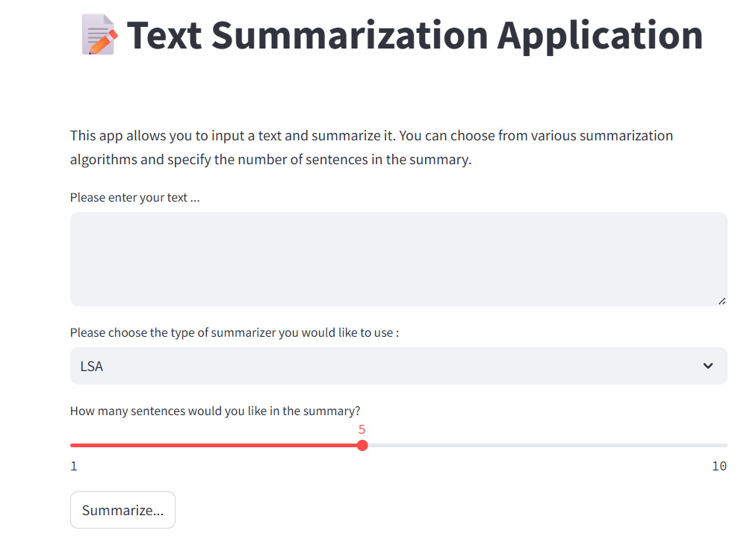Click the red value 5 above the slider
747x560 pixels.
[x=362, y=429]
